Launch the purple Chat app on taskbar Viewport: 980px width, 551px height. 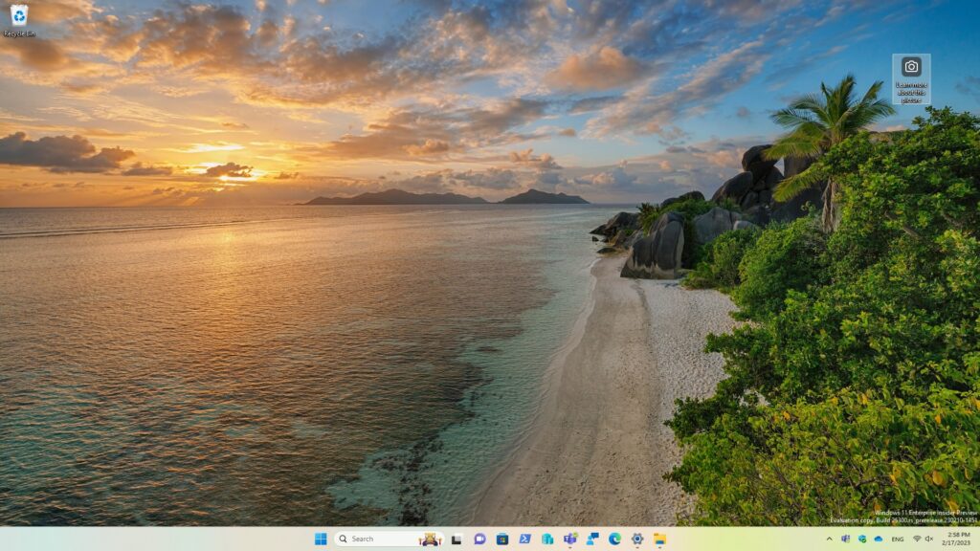pyautogui.click(x=479, y=539)
